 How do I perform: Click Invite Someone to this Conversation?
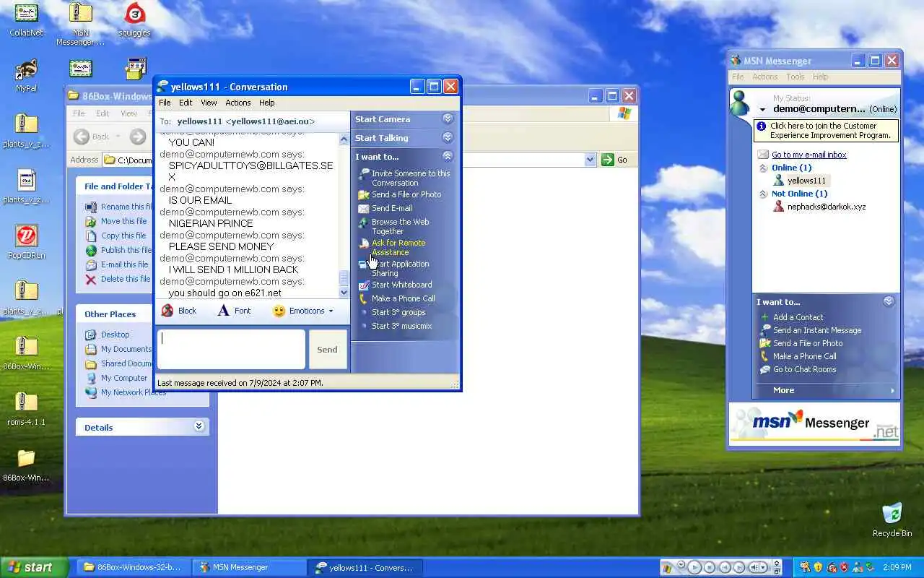click(404, 178)
